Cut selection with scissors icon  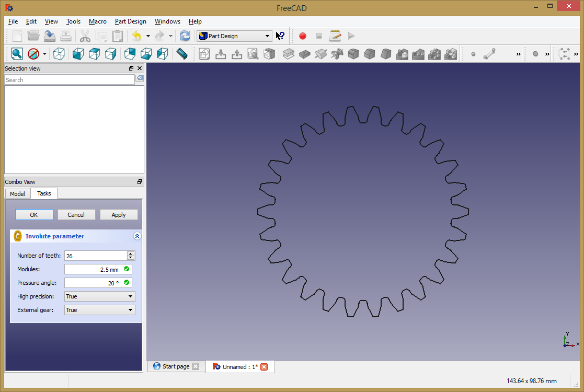tap(85, 36)
